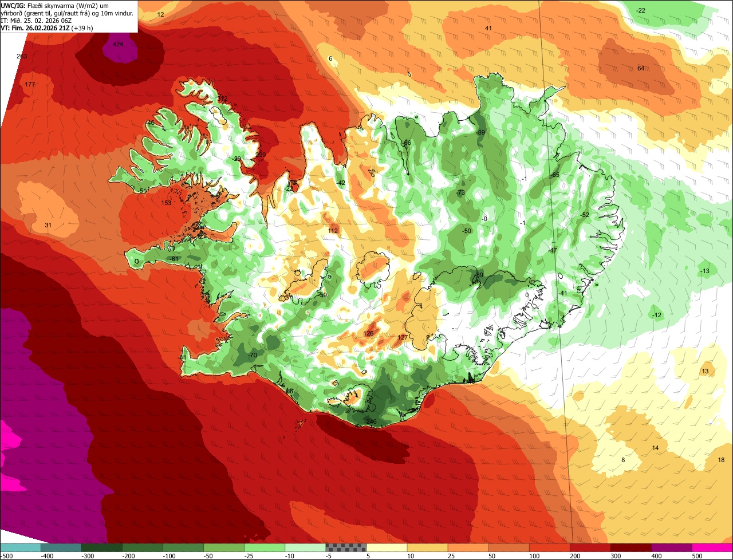Click the -65 value in the northeast

click(x=554, y=175)
